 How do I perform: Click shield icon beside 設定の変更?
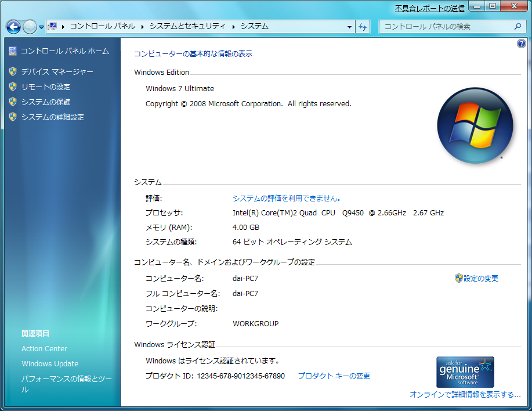point(459,278)
